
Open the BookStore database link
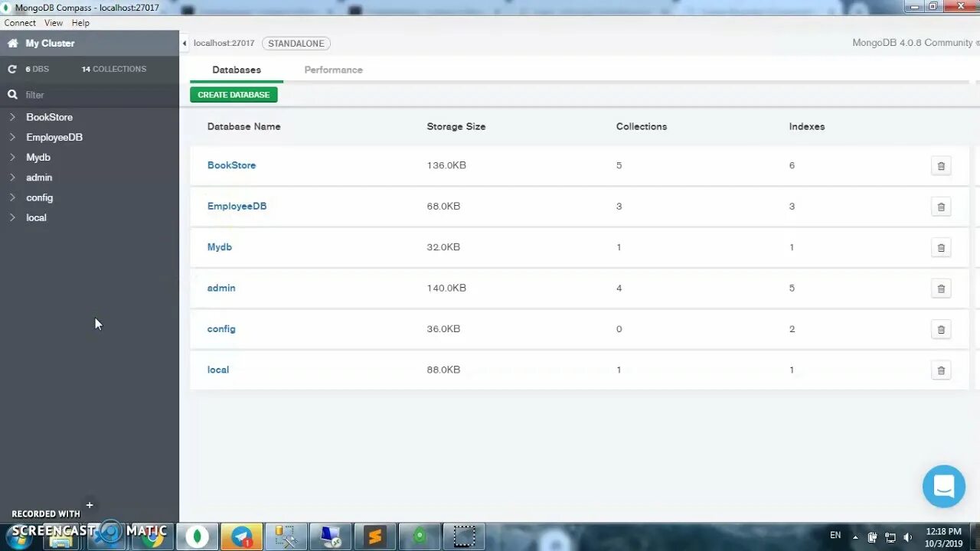(x=231, y=165)
